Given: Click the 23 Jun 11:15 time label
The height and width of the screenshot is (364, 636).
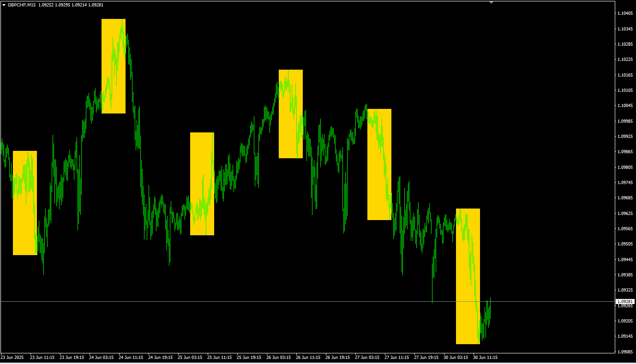Looking at the screenshot, I should pos(42,357).
